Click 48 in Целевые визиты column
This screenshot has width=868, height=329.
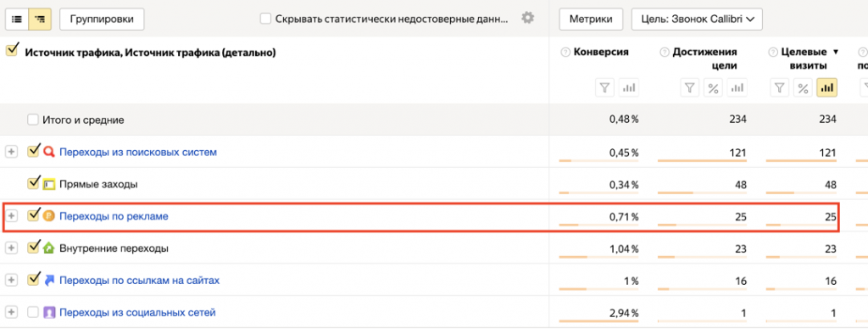pos(830,185)
